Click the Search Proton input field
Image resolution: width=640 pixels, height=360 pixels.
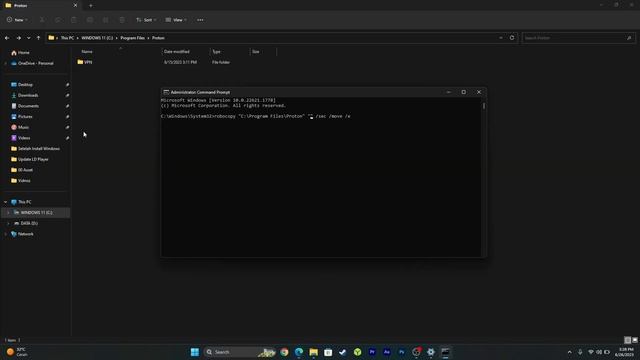578,38
